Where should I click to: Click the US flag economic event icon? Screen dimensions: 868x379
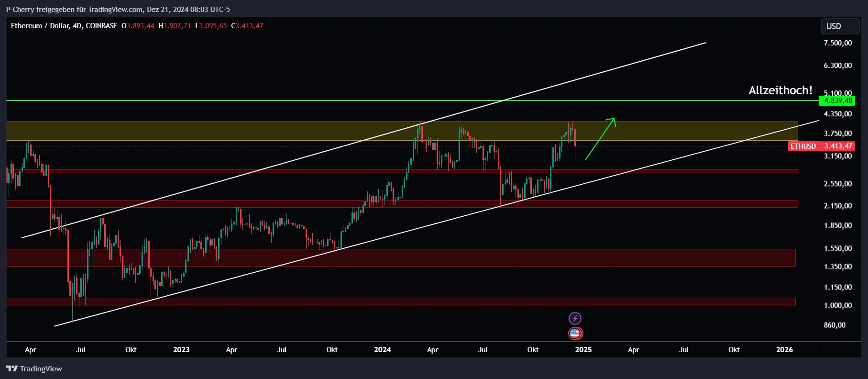pos(575,333)
